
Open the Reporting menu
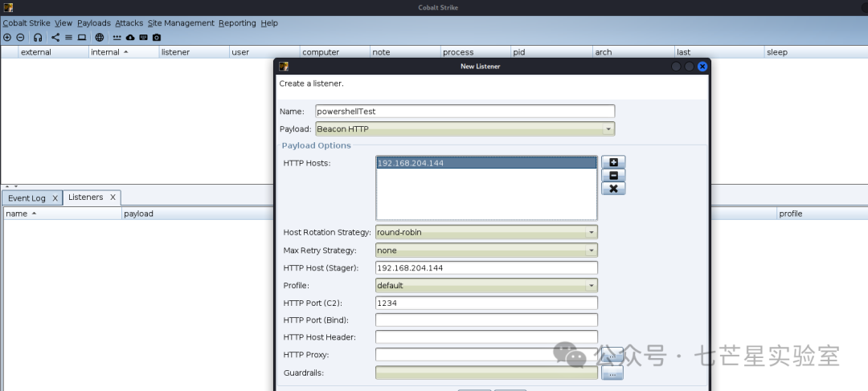point(237,23)
